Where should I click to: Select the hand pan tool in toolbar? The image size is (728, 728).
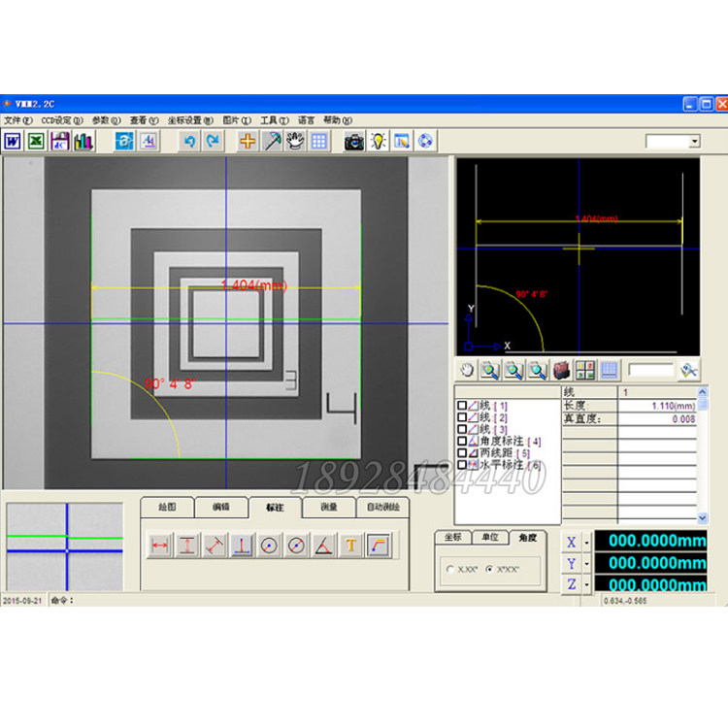pos(295,141)
